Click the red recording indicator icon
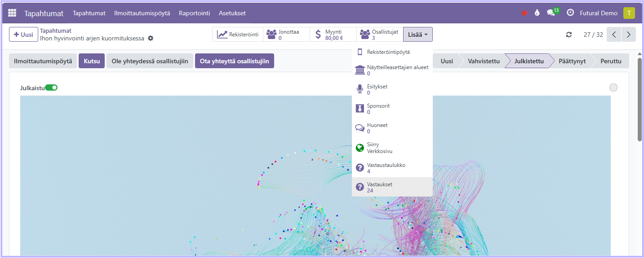The height and width of the screenshot is (258, 644). tap(524, 13)
